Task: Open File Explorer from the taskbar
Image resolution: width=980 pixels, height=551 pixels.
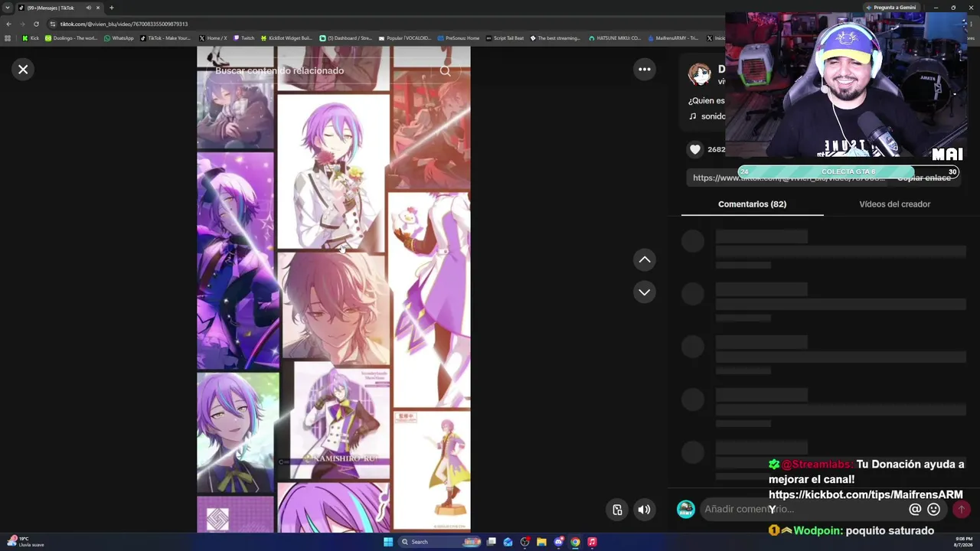Action: coord(541,542)
